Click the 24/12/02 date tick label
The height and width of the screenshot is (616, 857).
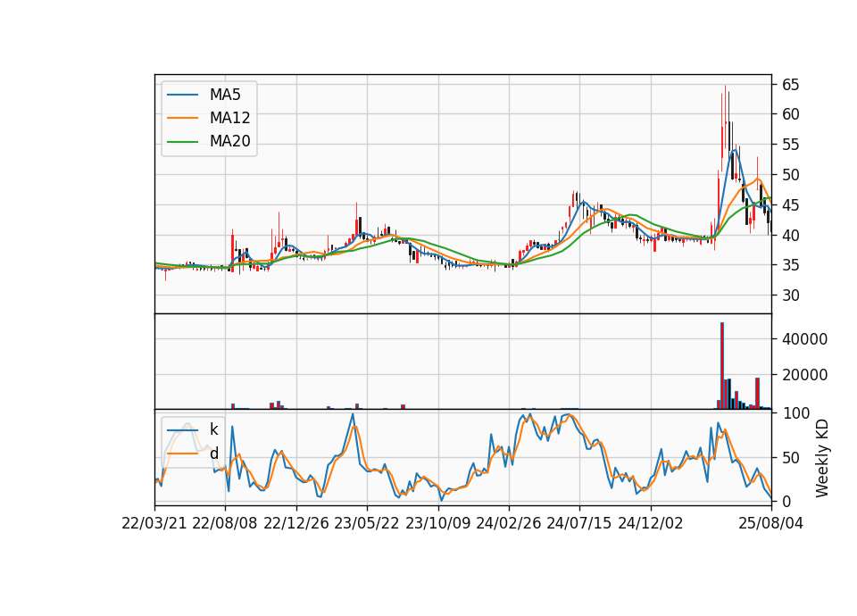651,523
